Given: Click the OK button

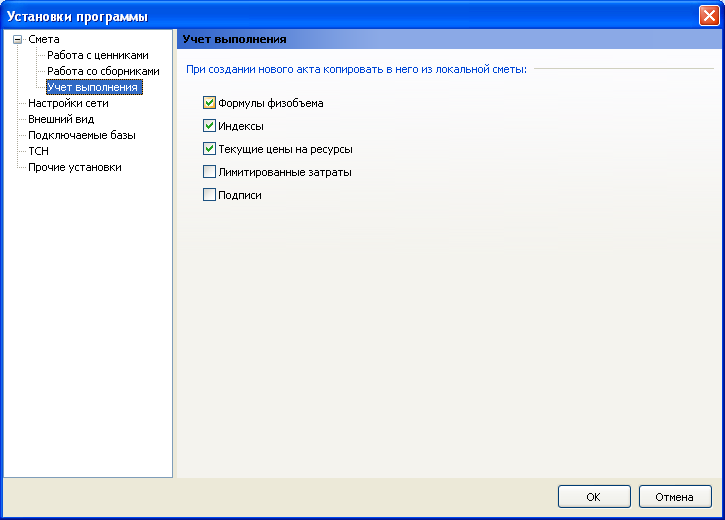Looking at the screenshot, I should 594,497.
